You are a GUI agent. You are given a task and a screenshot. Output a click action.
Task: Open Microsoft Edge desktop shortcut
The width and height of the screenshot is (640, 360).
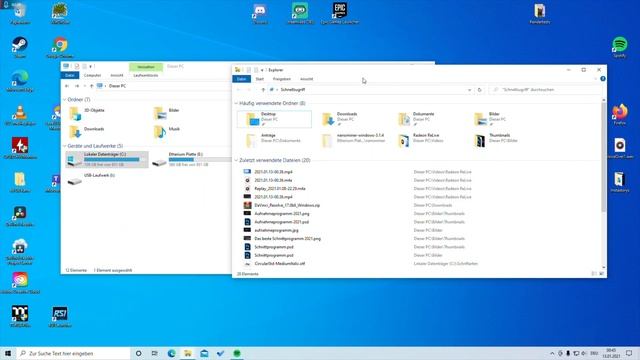20,81
